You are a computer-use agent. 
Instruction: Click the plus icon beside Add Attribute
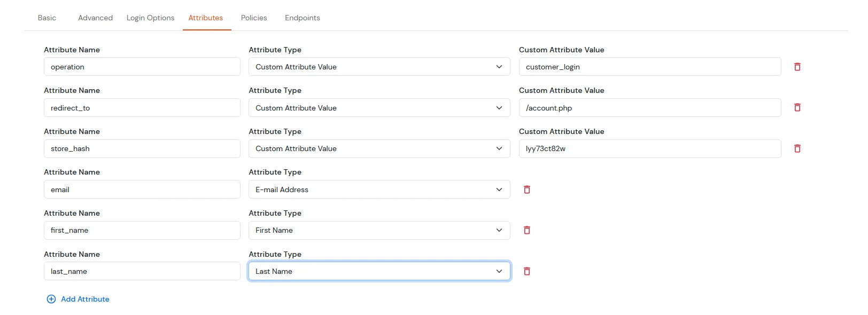51,299
